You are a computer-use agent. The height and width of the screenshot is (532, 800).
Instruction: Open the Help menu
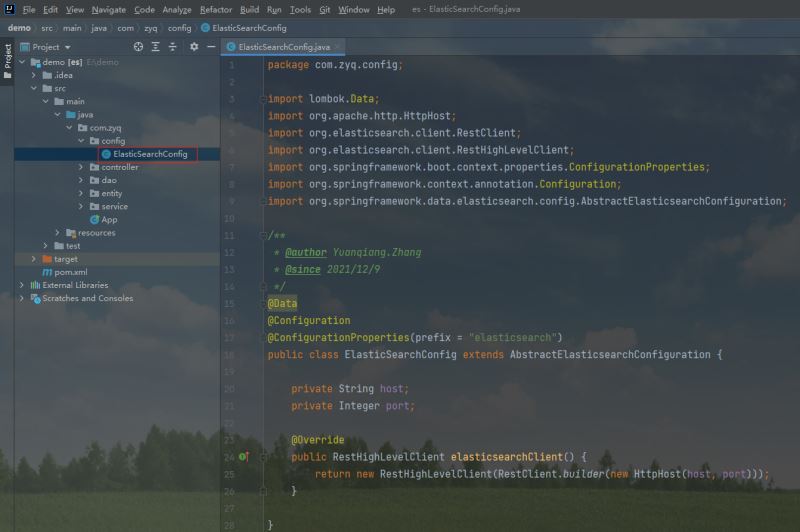386,9
